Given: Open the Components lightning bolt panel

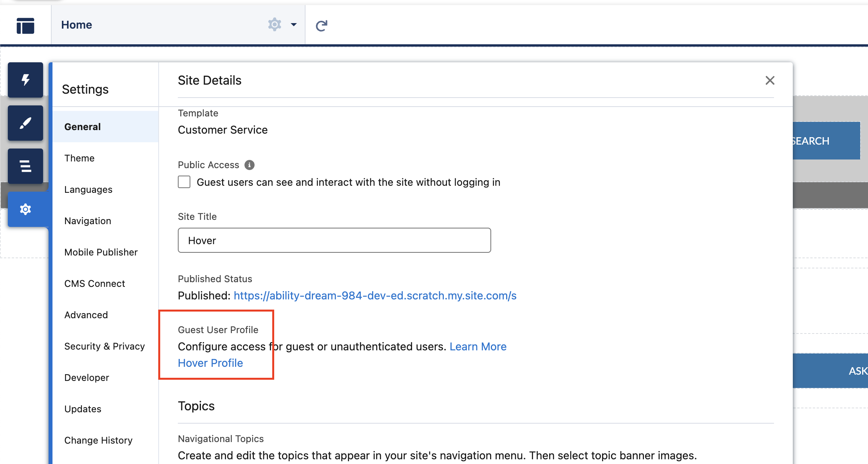Looking at the screenshot, I should 25,80.
